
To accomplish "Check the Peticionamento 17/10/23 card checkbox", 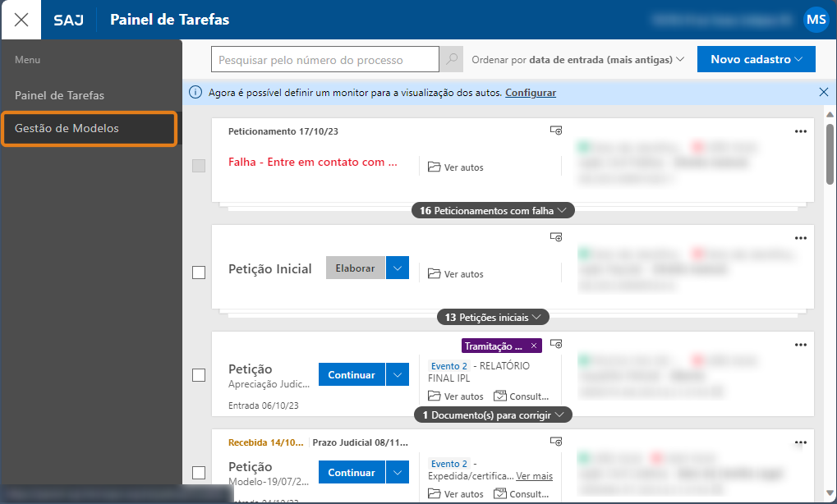I will 198,166.
